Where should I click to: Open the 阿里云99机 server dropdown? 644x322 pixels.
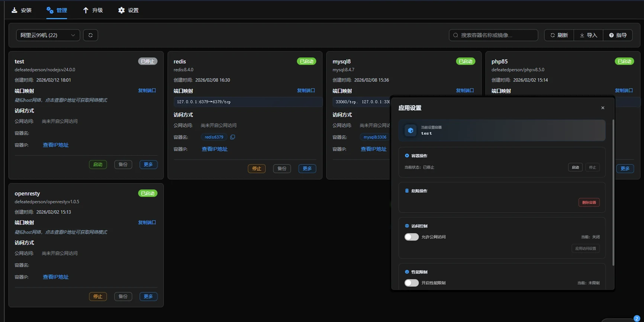(x=48, y=35)
